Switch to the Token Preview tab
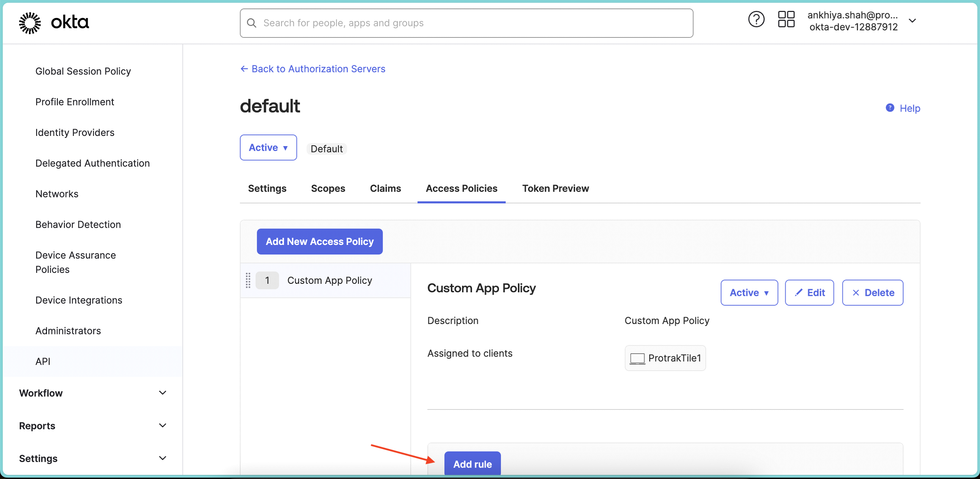 (555, 188)
